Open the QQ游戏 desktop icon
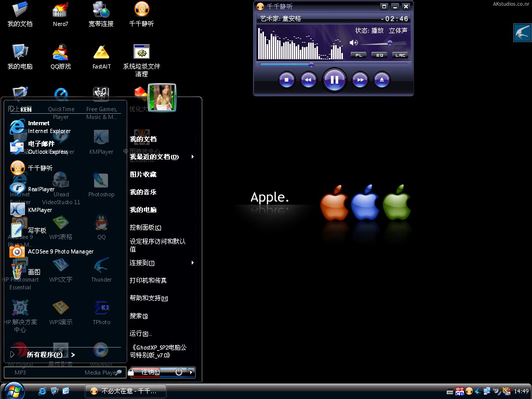Viewport: 532px width, 399px height. (60, 56)
